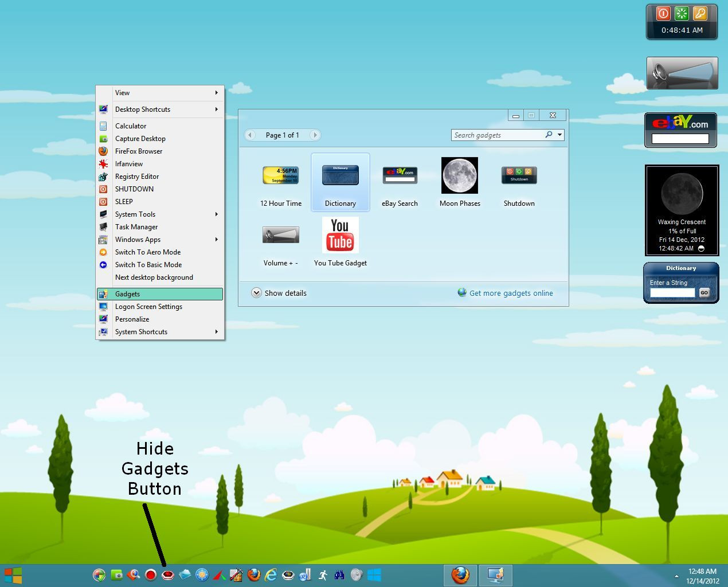Click the red shutdown button in gadget
This screenshot has width=728, height=587.
tap(663, 13)
